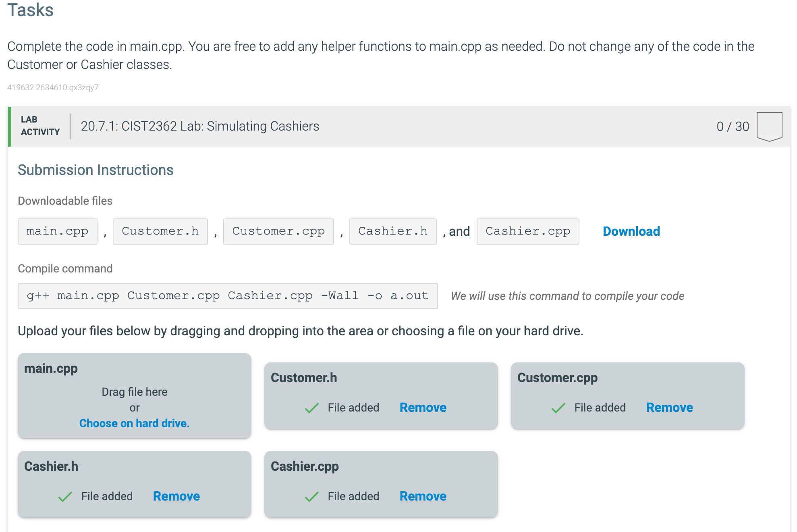The image size is (797, 532).
Task: Click the green checkmark under Customer.cpp
Action: click(x=558, y=408)
